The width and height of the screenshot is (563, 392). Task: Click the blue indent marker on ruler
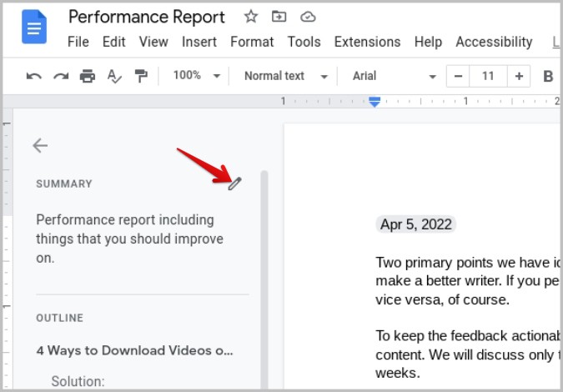(374, 102)
